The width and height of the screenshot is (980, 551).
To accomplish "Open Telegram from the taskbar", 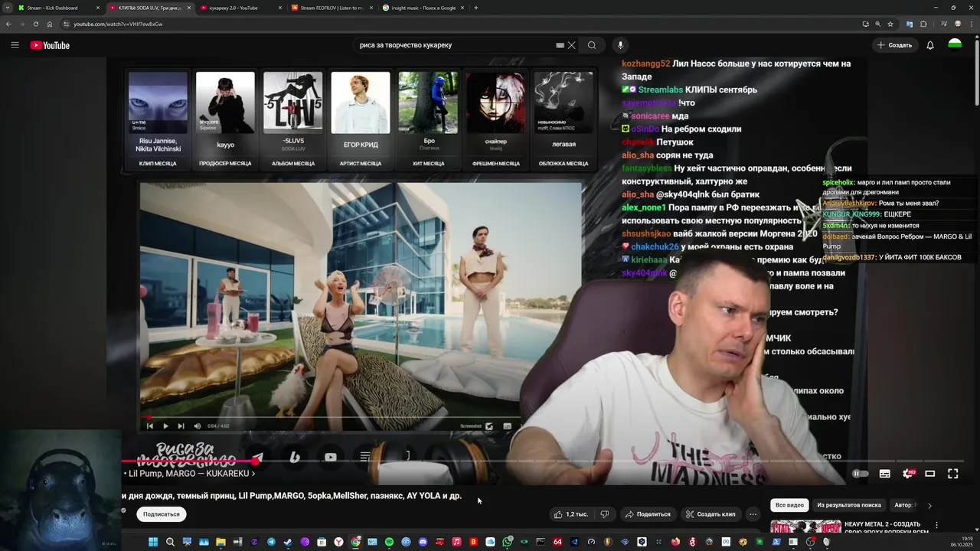I will point(271,542).
